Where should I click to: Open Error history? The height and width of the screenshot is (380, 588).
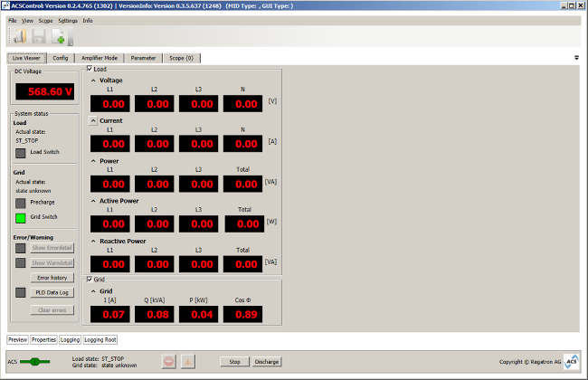[x=52, y=278]
